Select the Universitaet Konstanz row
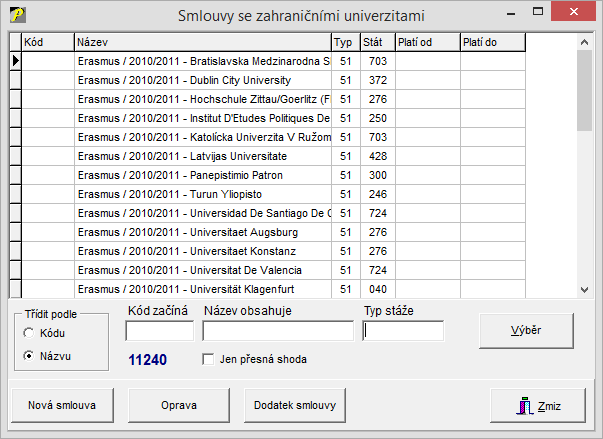This screenshot has width=603, height=439. tap(202, 250)
